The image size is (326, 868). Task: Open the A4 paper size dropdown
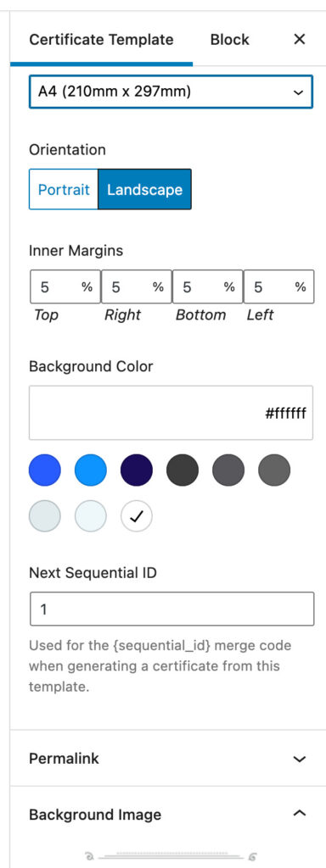coord(171,92)
